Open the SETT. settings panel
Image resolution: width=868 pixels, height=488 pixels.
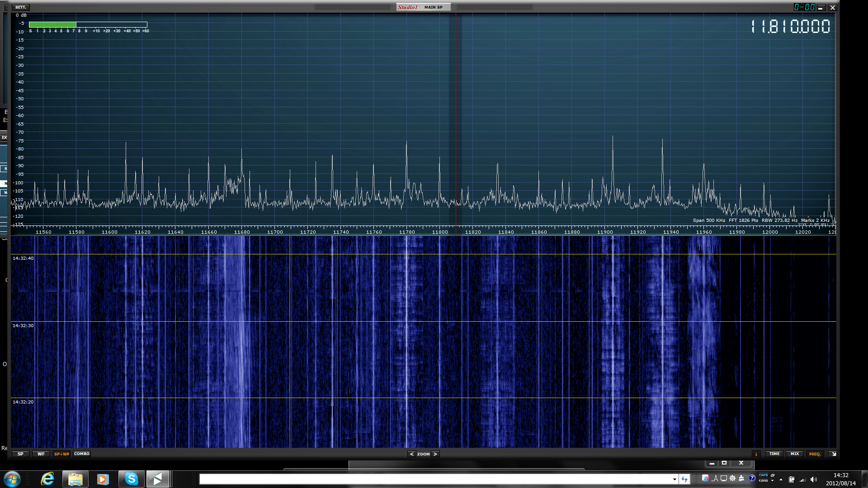pyautogui.click(x=21, y=7)
